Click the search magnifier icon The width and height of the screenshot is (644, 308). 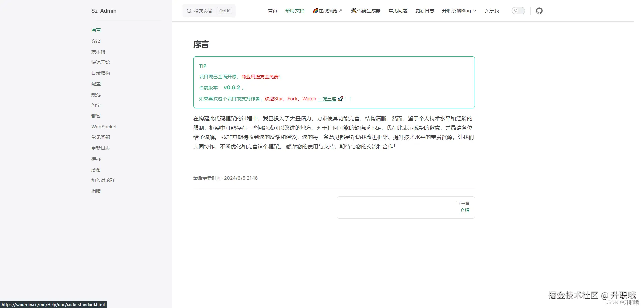(189, 11)
